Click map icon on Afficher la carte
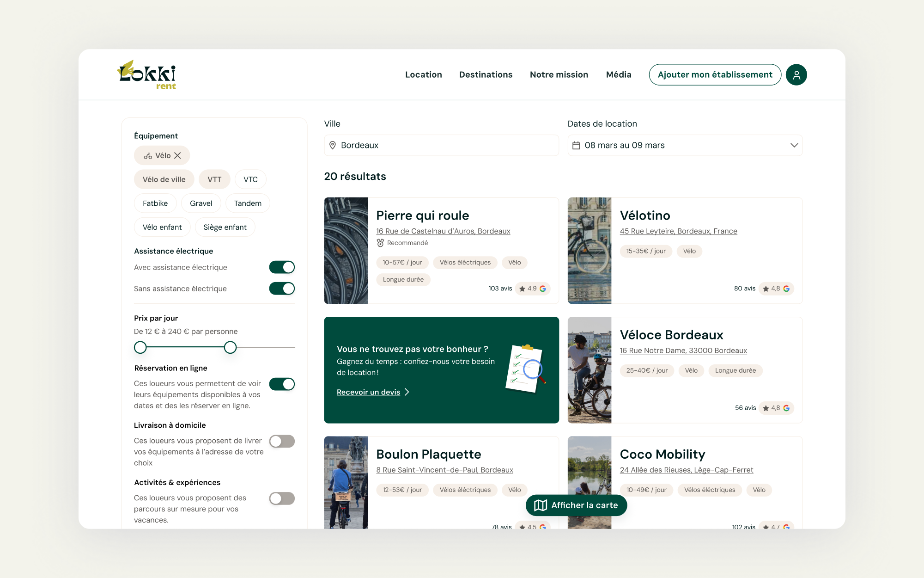 point(540,505)
